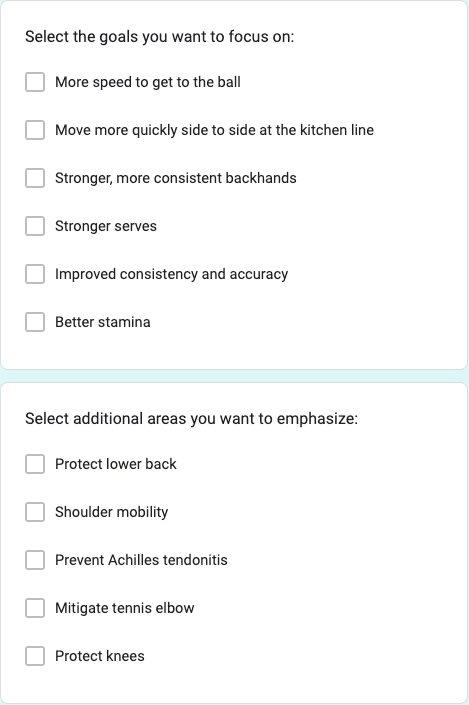
Task: Tick the Prevent Achilles tendonitis checkbox
Action: [x=35, y=560]
